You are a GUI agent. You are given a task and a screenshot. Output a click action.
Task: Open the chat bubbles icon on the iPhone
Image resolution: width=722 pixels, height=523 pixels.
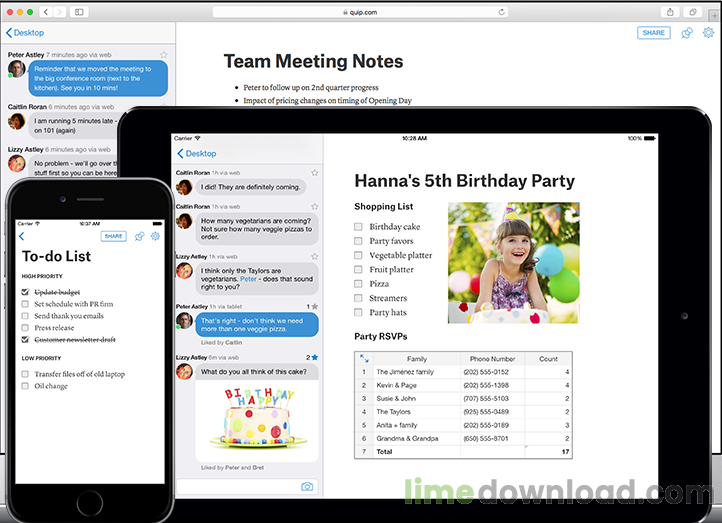click(x=140, y=236)
